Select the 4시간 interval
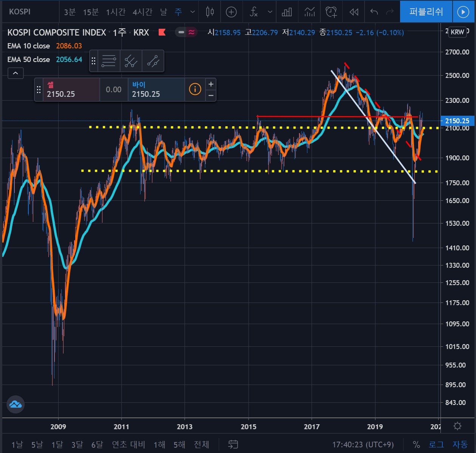This screenshot has width=476, height=453. 142,12
